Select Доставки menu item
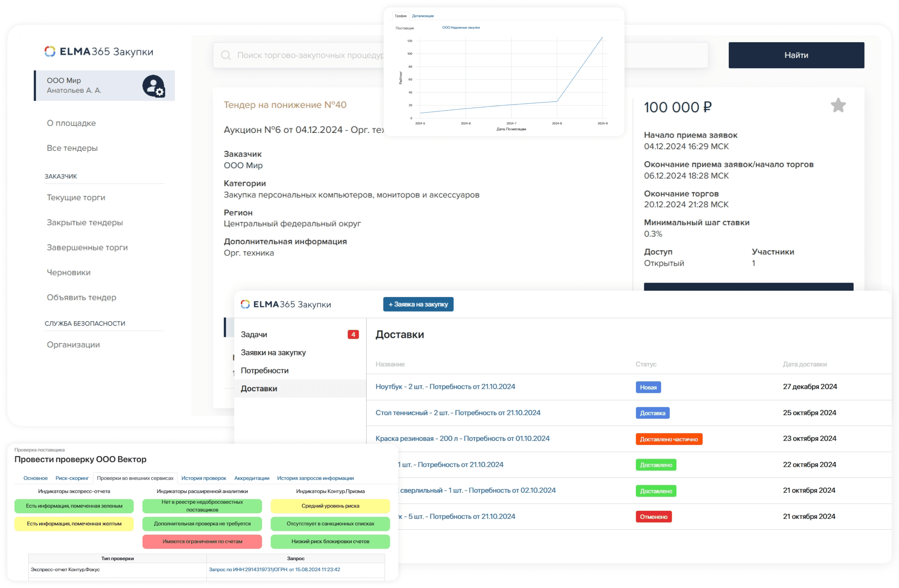 click(300, 388)
